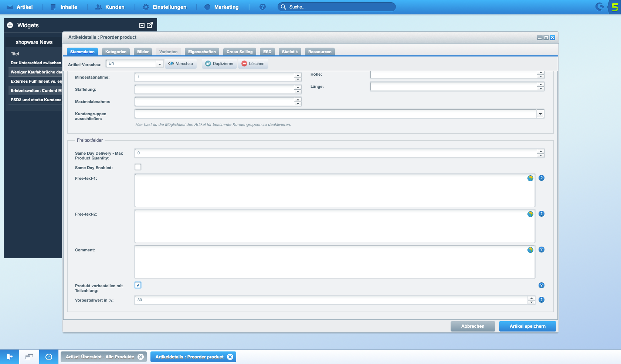Click the Free-text-1 text area
621x364 pixels.
tap(335, 190)
